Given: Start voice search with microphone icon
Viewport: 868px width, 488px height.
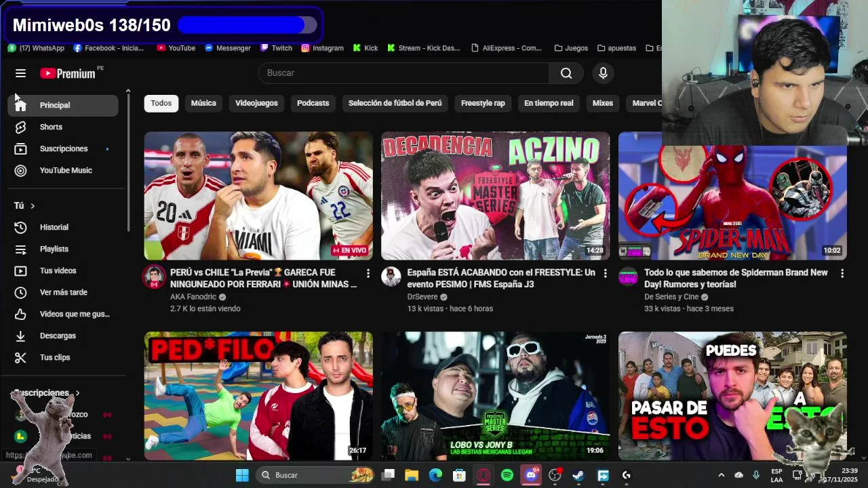Looking at the screenshot, I should tap(603, 73).
